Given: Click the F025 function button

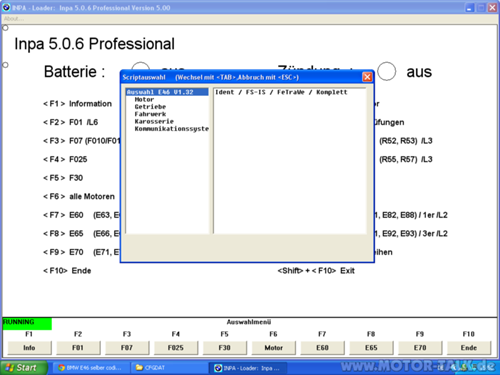Looking at the screenshot, I should pyautogui.click(x=176, y=348).
